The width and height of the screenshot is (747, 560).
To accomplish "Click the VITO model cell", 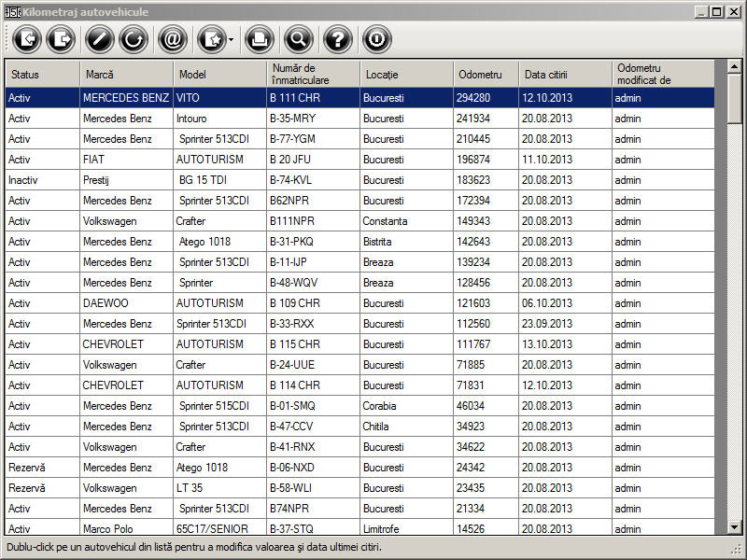I will (219, 98).
